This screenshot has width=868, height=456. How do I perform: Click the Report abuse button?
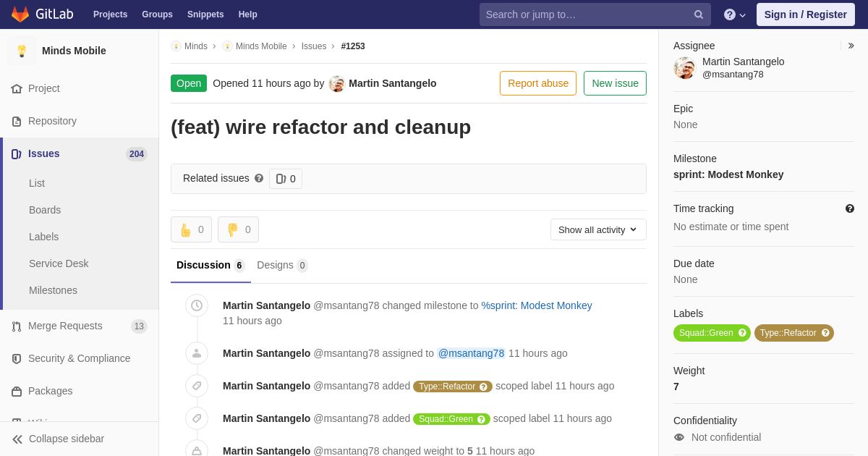click(x=538, y=83)
